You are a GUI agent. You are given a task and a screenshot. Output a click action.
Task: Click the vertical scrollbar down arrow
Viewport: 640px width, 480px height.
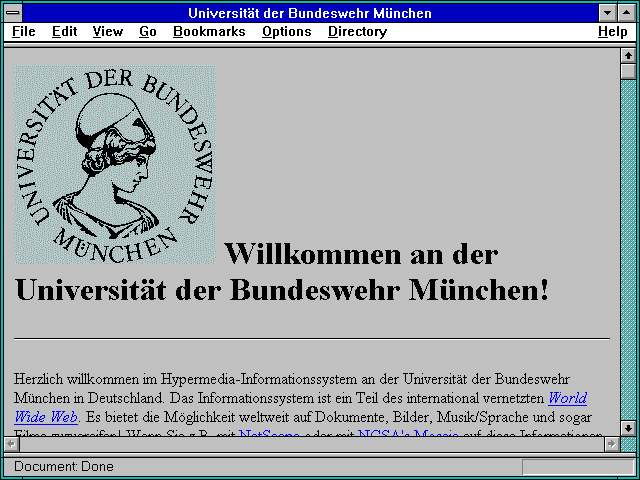[x=628, y=428]
